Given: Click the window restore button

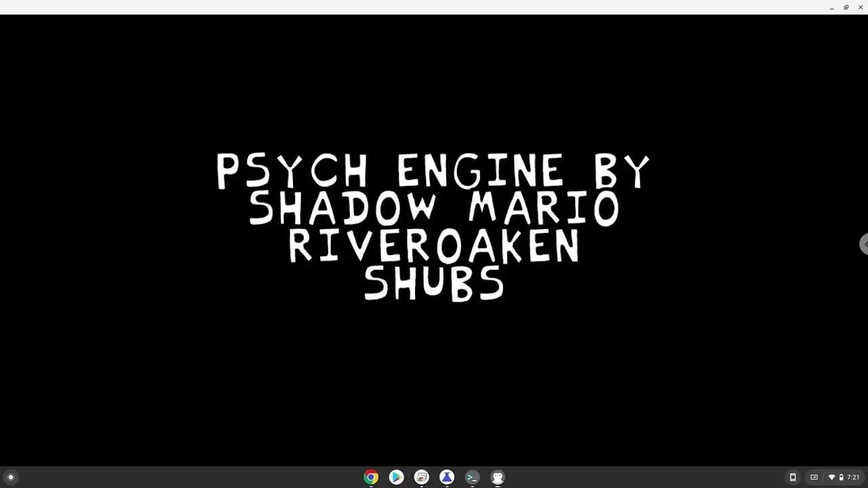Looking at the screenshot, I should 846,7.
